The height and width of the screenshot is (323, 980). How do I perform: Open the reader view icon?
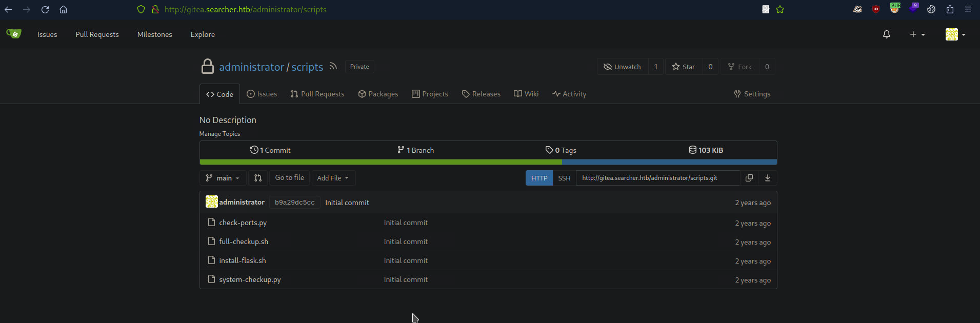[766, 9]
